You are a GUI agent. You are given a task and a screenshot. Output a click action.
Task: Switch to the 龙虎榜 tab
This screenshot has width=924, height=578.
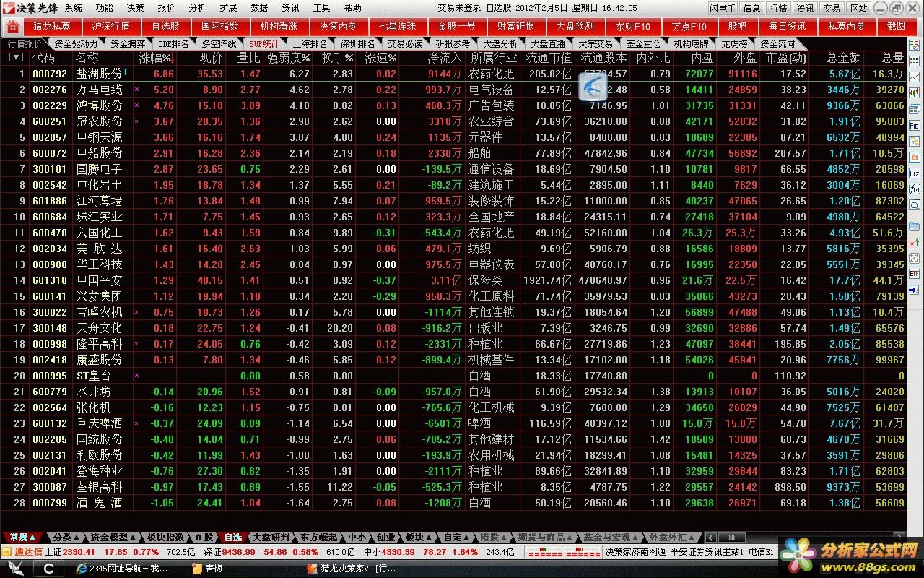[734, 43]
